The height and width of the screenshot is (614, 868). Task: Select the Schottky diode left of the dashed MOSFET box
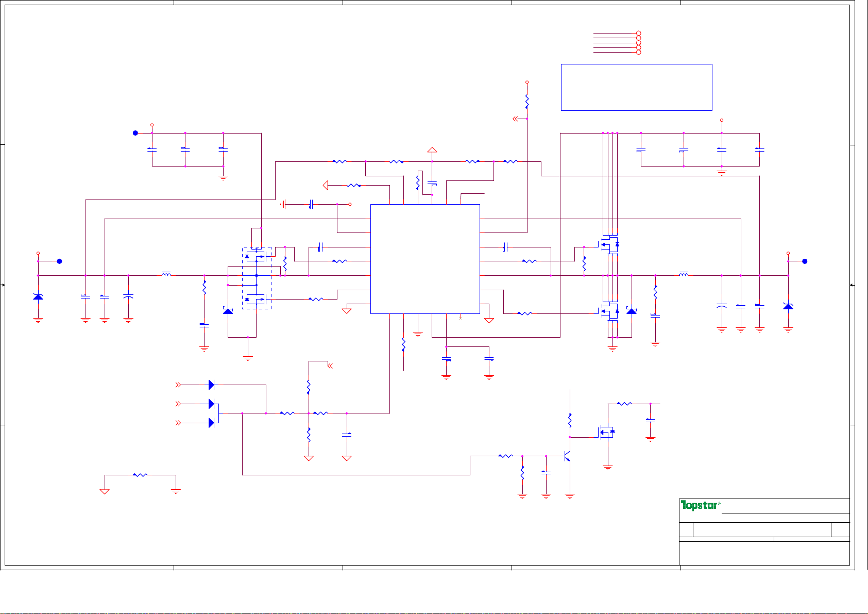point(228,311)
